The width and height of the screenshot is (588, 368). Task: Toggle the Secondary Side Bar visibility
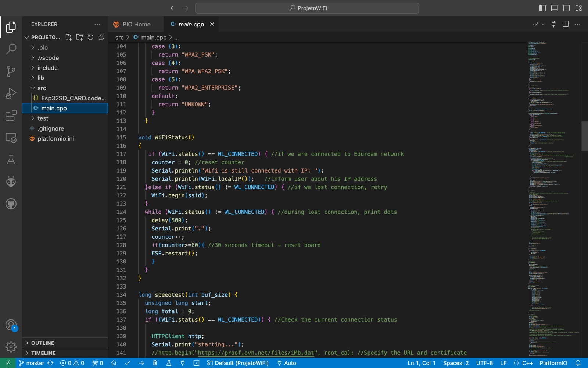(567, 8)
